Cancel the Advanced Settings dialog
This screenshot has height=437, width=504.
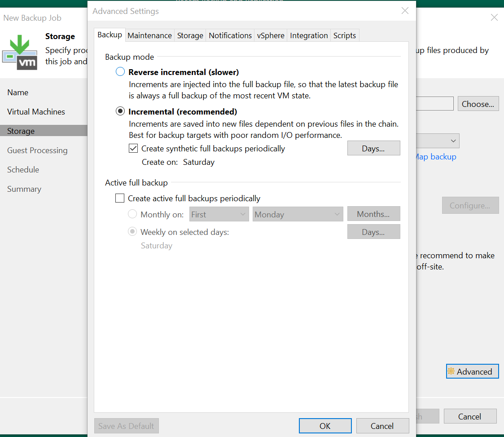point(382,426)
